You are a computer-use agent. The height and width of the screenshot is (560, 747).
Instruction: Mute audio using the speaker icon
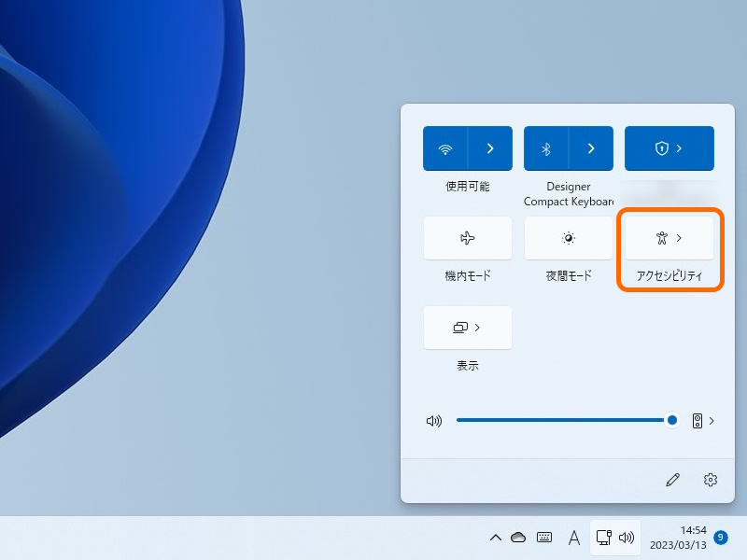tap(433, 420)
